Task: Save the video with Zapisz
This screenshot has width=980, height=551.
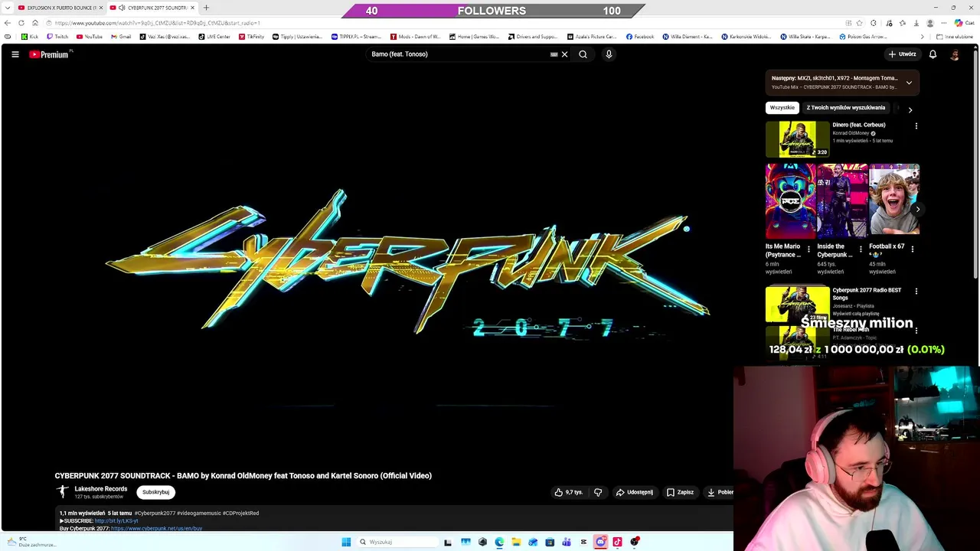Action: pos(680,492)
